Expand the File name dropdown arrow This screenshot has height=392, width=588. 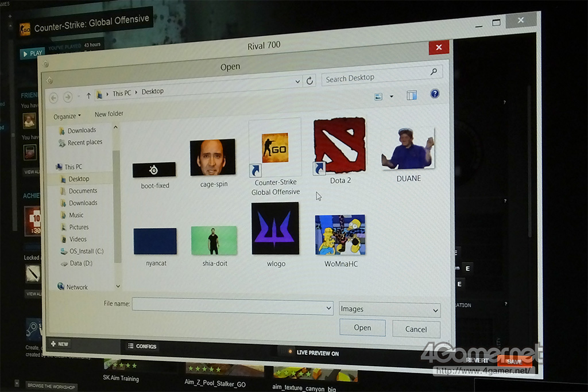(x=328, y=308)
